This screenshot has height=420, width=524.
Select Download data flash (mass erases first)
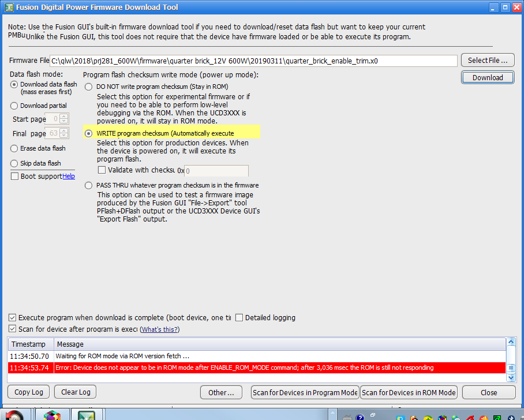coord(14,85)
